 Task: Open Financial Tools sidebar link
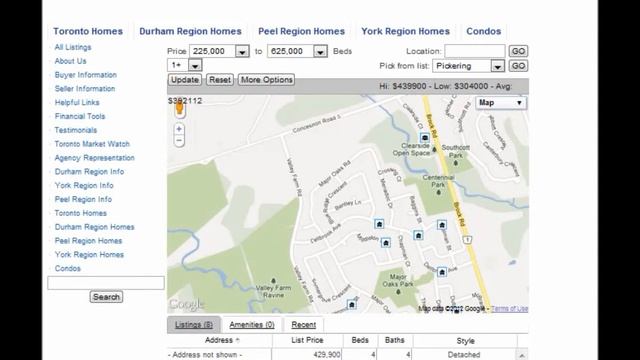(80, 116)
